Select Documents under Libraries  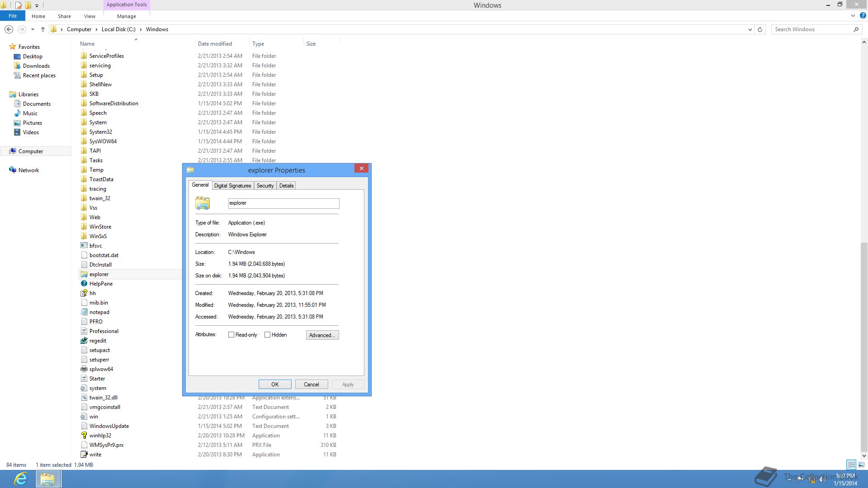(37, 104)
